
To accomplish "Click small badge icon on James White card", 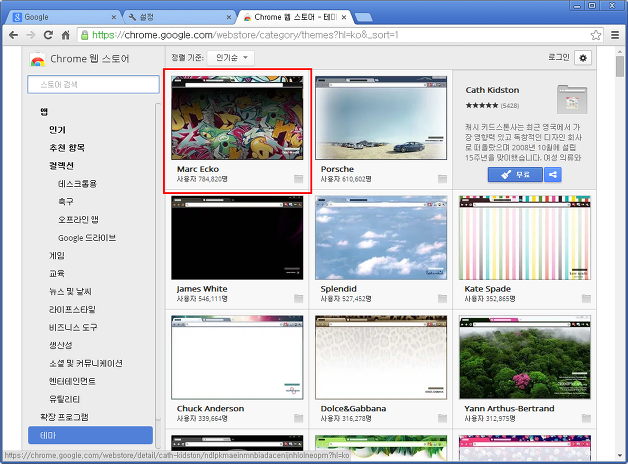I will [x=298, y=298].
